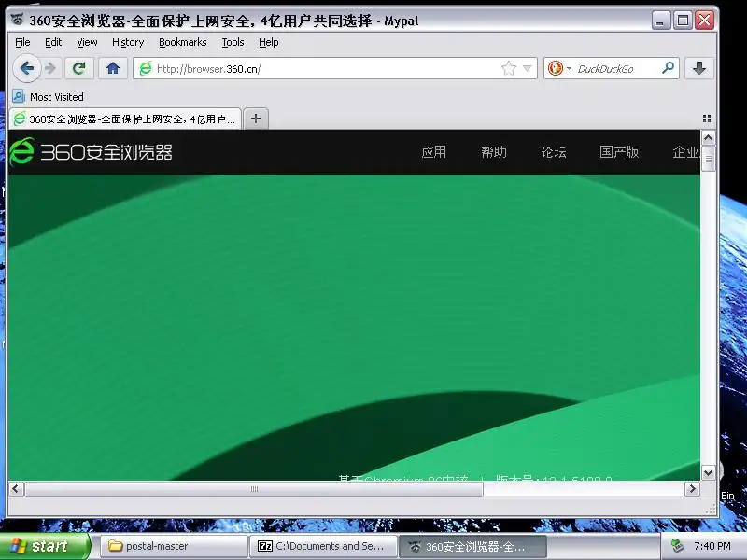This screenshot has width=747, height=560.
Task: Click the vertical scrollbar thumb
Action: click(x=708, y=160)
